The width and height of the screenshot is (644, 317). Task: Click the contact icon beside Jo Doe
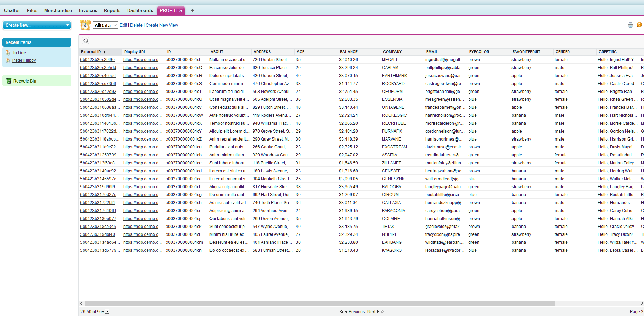point(8,53)
